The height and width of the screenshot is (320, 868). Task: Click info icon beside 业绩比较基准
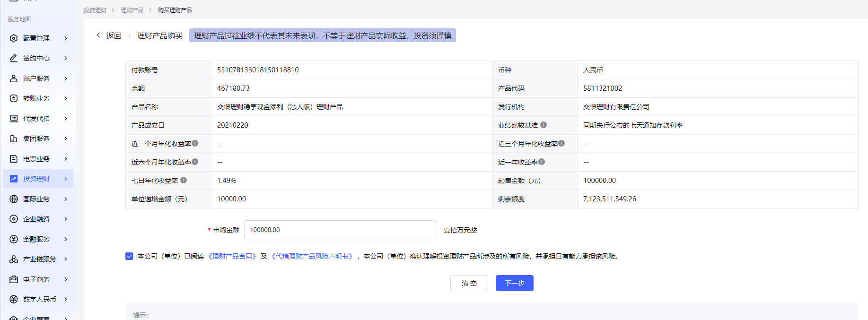pos(544,125)
